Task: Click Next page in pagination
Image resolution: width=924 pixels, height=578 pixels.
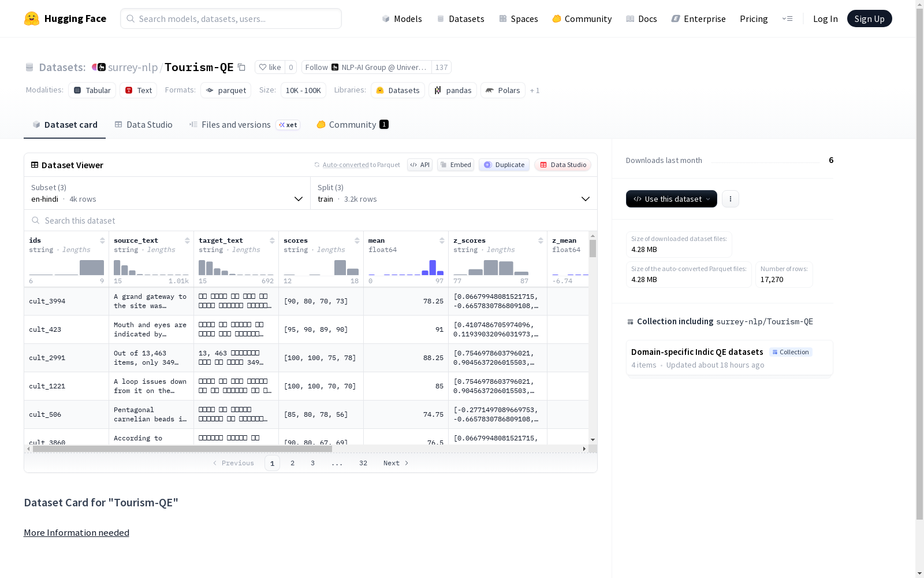Action: click(x=396, y=463)
